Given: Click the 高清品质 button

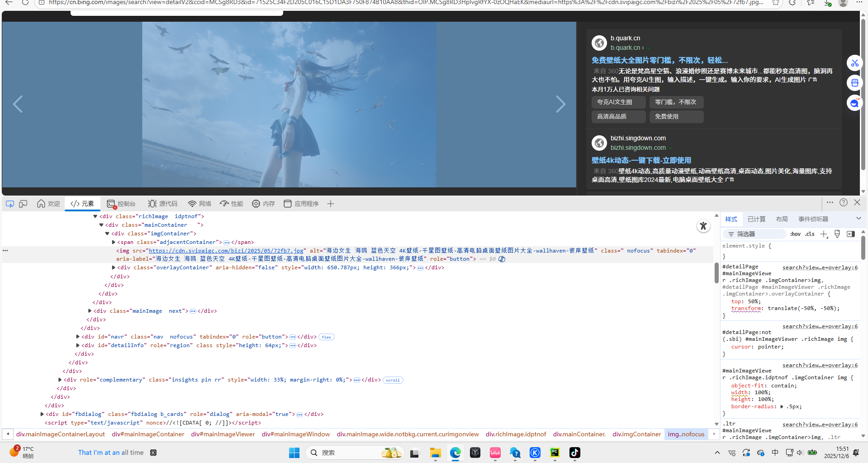Looking at the screenshot, I should click(x=618, y=117).
